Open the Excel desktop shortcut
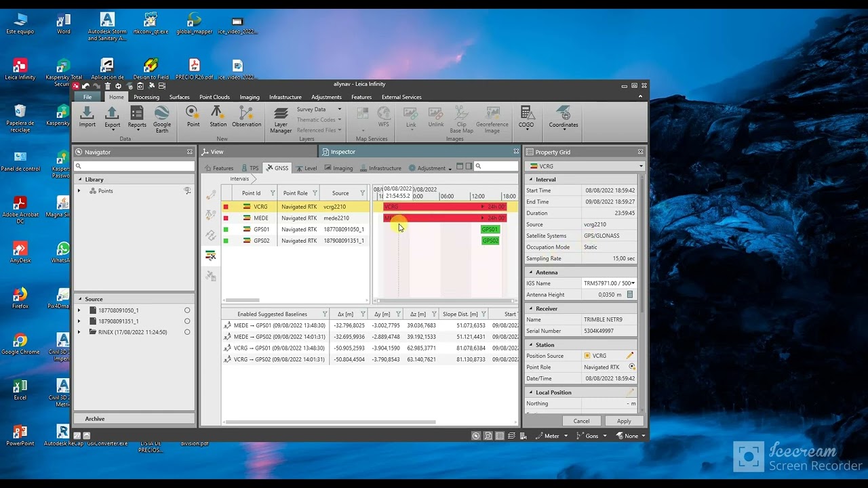 click(20, 390)
